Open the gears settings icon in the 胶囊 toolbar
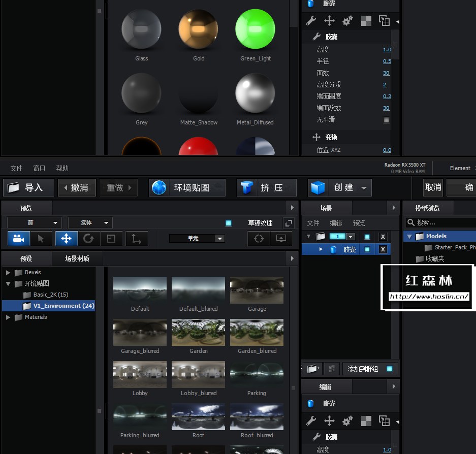Screen dimensions: 476x454 tap(348, 20)
